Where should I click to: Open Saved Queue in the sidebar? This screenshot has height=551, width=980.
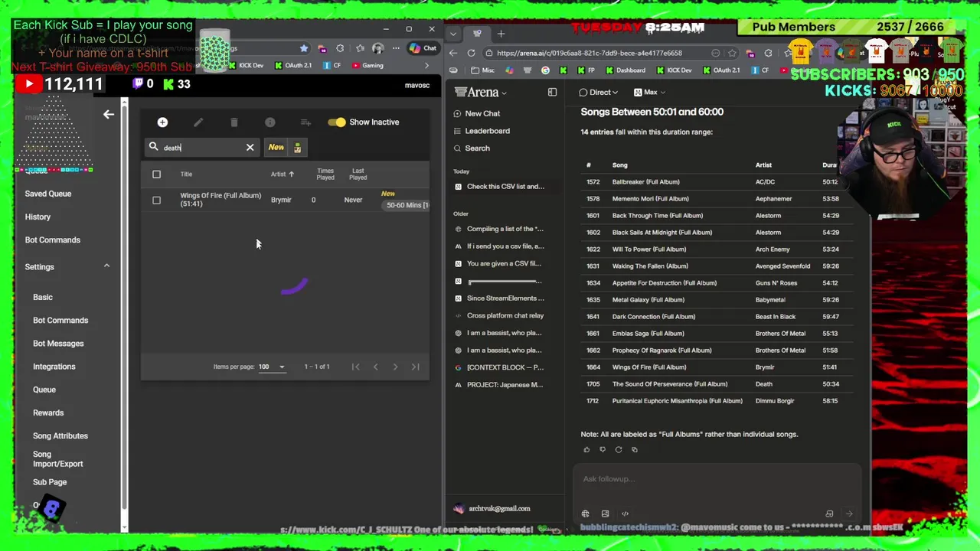[48, 194]
